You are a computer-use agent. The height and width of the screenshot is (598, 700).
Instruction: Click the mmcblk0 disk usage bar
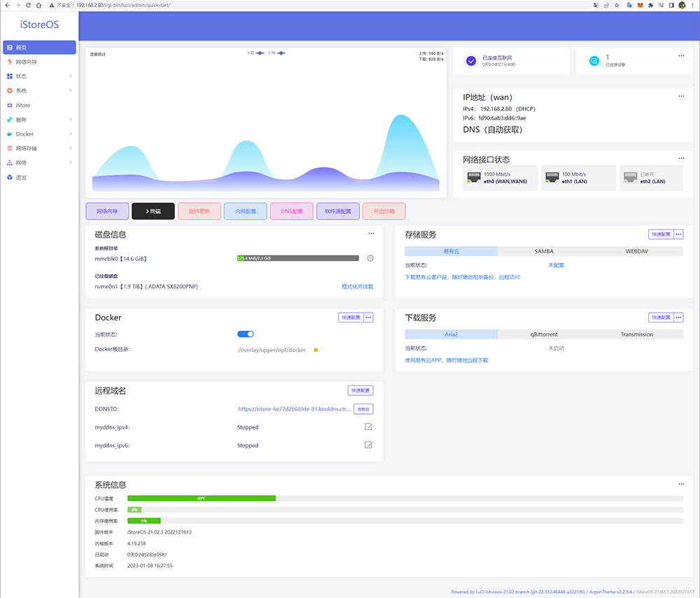pyautogui.click(x=297, y=258)
